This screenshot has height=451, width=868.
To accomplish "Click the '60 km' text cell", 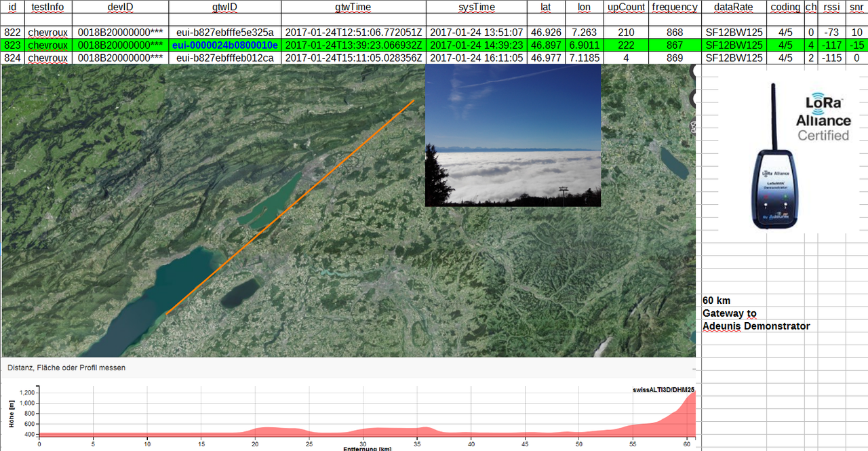I will coord(717,300).
